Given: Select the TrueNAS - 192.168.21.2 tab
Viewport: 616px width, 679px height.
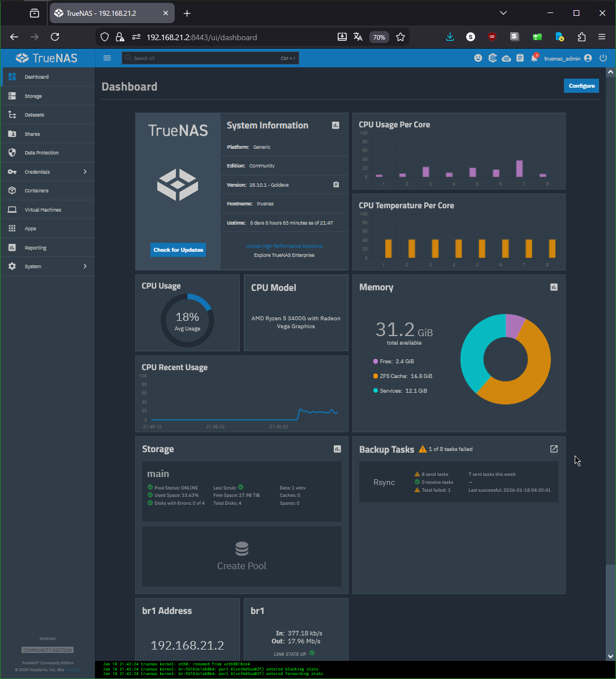Looking at the screenshot, I should (113, 13).
